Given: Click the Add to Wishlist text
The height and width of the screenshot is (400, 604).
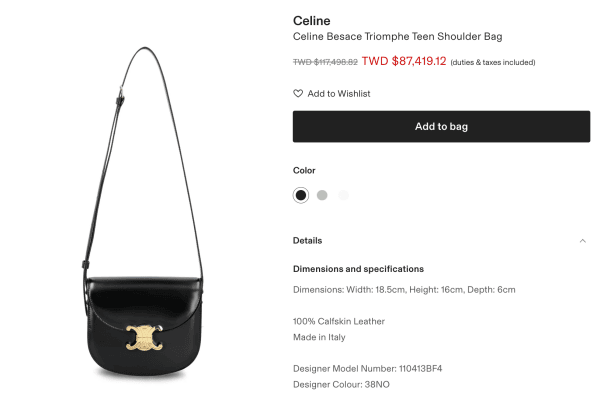Looking at the screenshot, I should coord(339,94).
